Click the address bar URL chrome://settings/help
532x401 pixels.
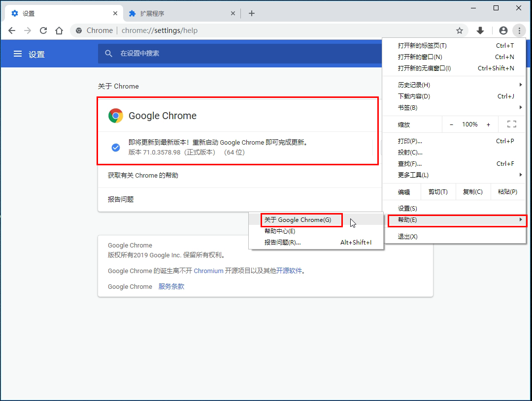tap(160, 31)
